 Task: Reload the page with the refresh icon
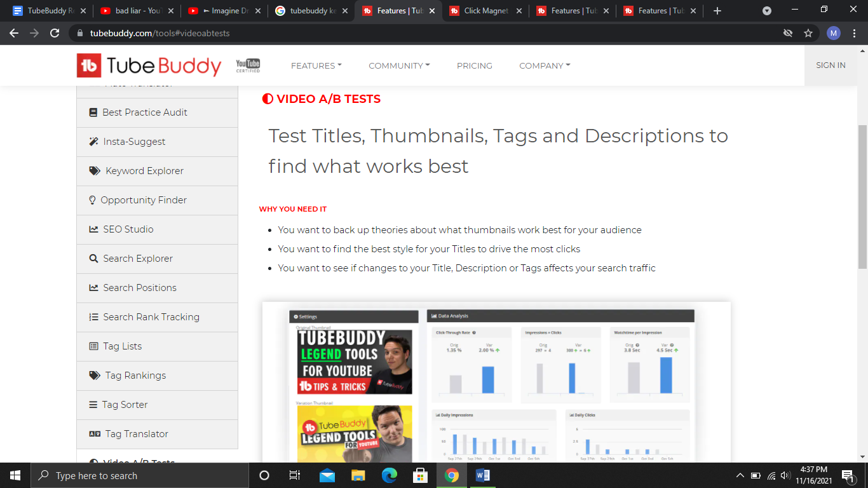coord(55,33)
